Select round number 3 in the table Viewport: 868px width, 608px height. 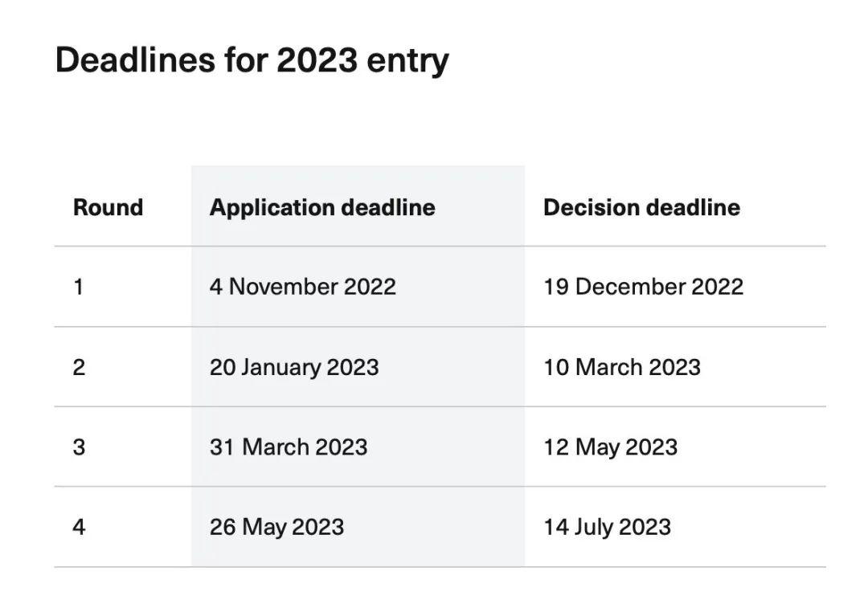click(79, 447)
